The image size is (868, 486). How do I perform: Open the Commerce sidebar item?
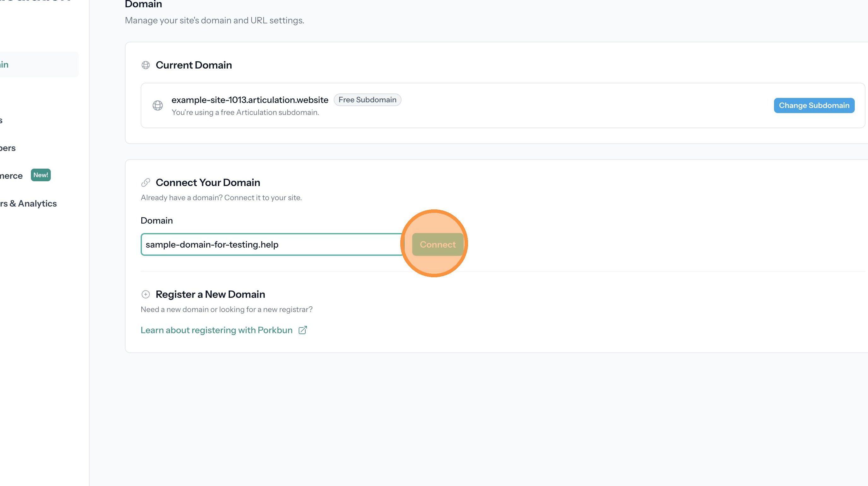(11, 176)
